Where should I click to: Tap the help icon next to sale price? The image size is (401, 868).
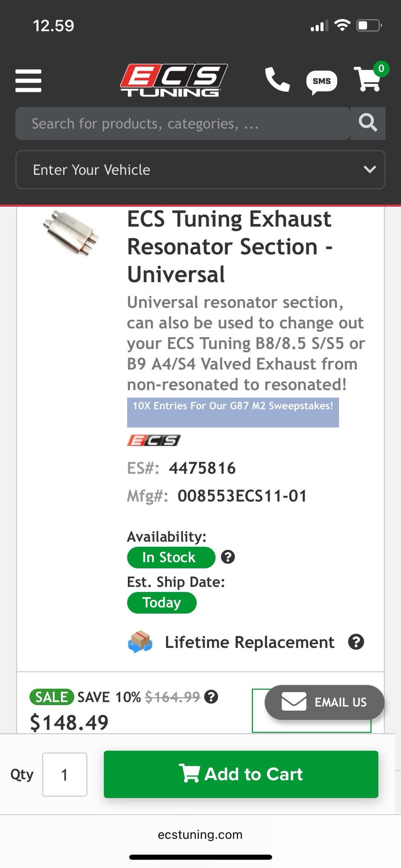pyautogui.click(x=211, y=696)
